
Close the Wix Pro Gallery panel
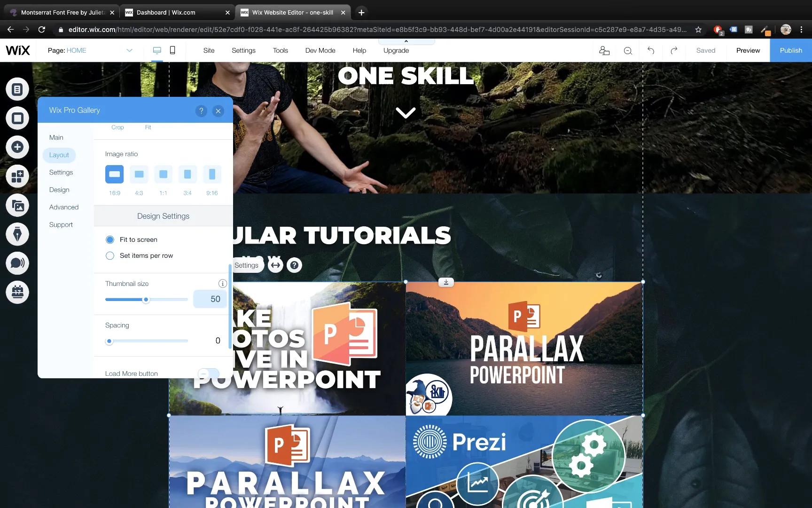pyautogui.click(x=218, y=111)
